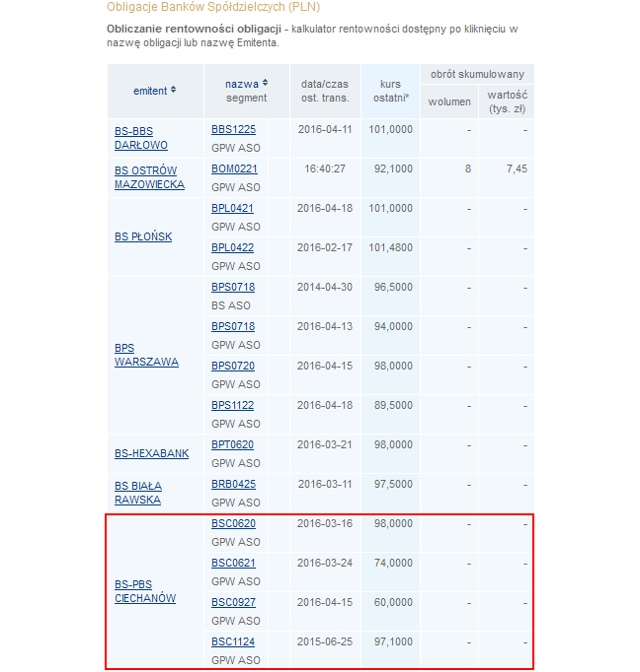Click price 92,1000 for BOM0221

[x=393, y=169]
